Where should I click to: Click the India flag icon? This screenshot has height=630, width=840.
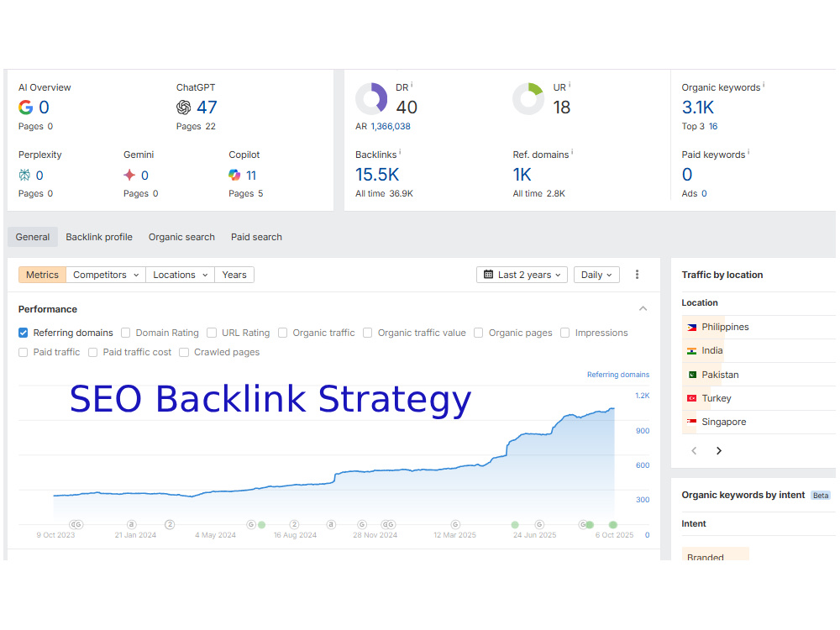point(691,351)
